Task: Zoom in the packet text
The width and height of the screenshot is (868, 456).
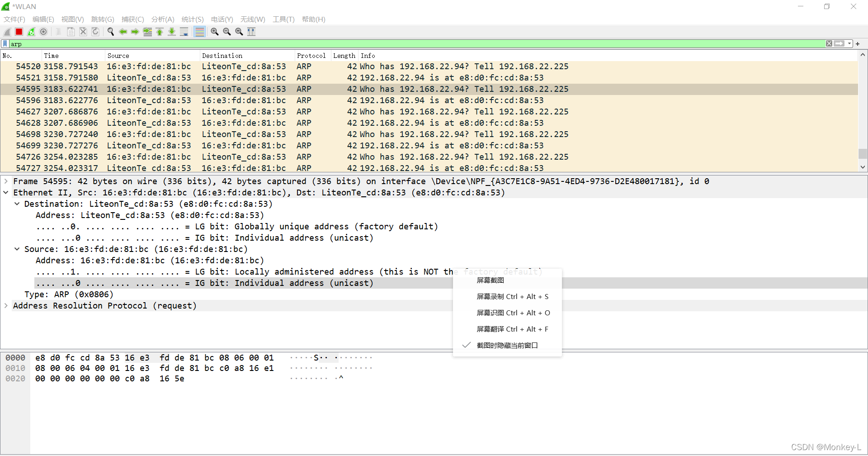Action: point(215,32)
